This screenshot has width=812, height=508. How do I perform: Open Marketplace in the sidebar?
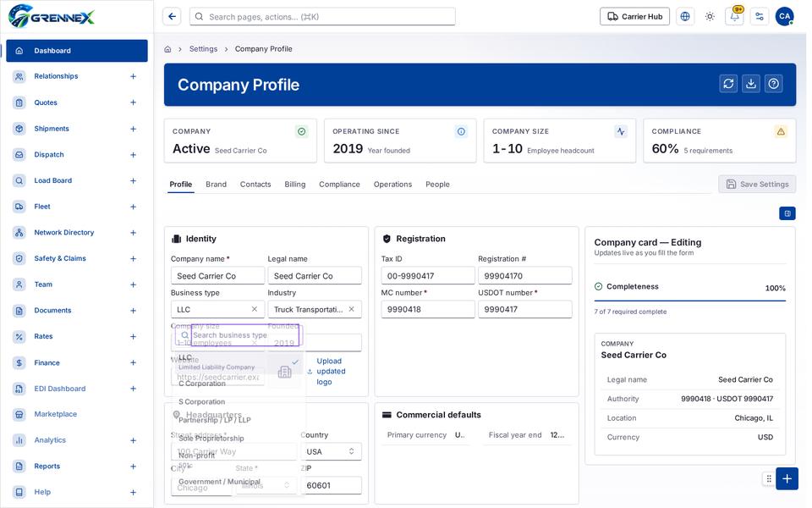pos(56,414)
